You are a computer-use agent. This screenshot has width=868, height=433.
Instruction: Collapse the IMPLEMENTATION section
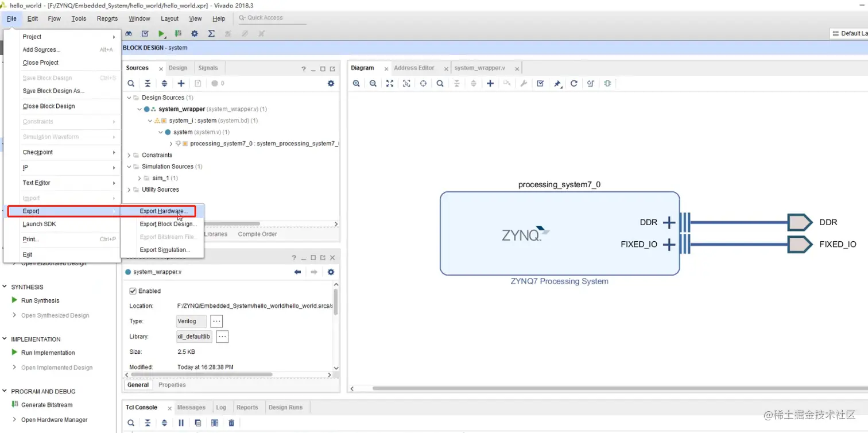point(5,339)
